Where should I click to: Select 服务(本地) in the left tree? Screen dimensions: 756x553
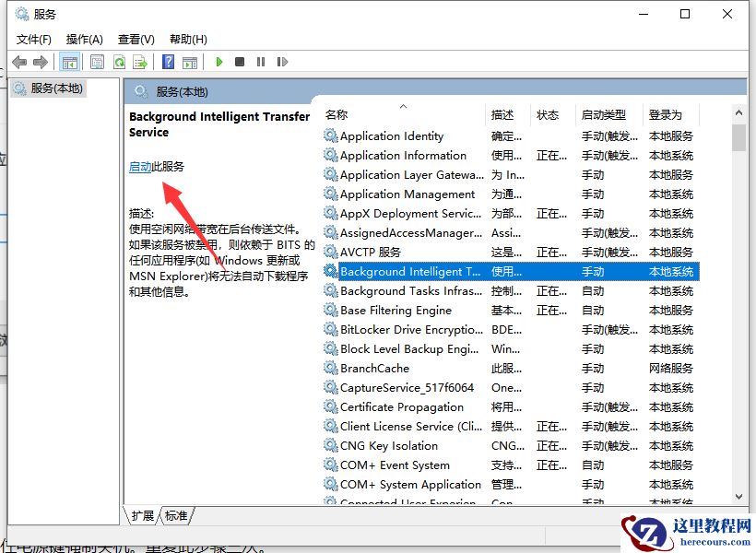(x=57, y=88)
